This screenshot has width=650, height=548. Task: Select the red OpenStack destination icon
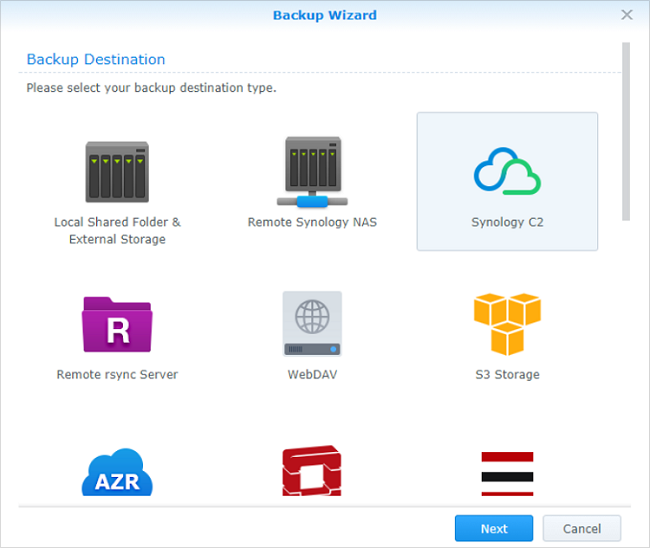coord(312,470)
